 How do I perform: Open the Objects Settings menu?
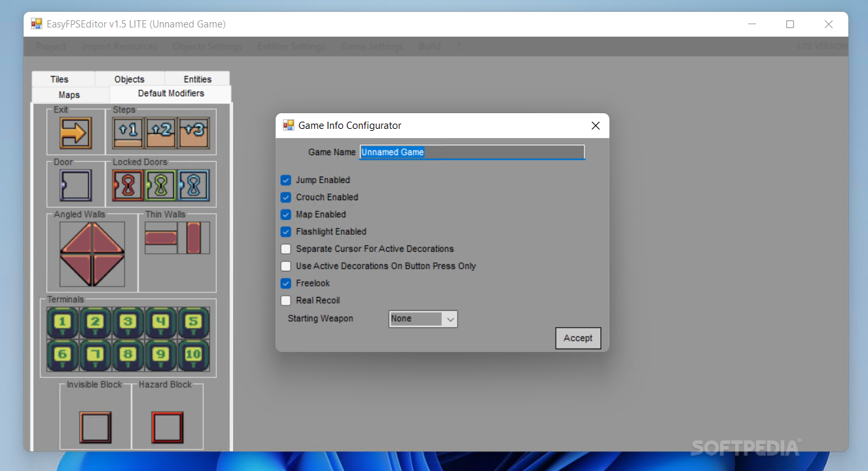207,46
